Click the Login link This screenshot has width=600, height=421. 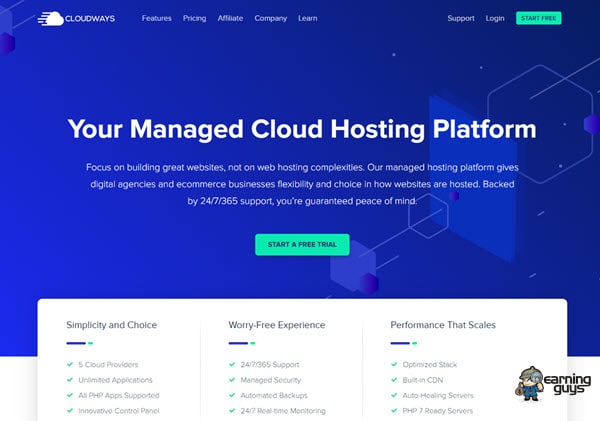tap(495, 18)
